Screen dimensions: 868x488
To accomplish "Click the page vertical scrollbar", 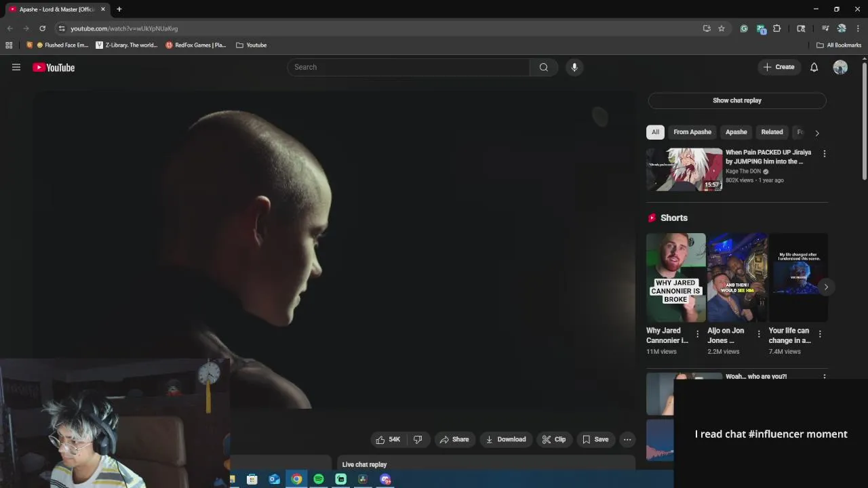I will (x=865, y=122).
